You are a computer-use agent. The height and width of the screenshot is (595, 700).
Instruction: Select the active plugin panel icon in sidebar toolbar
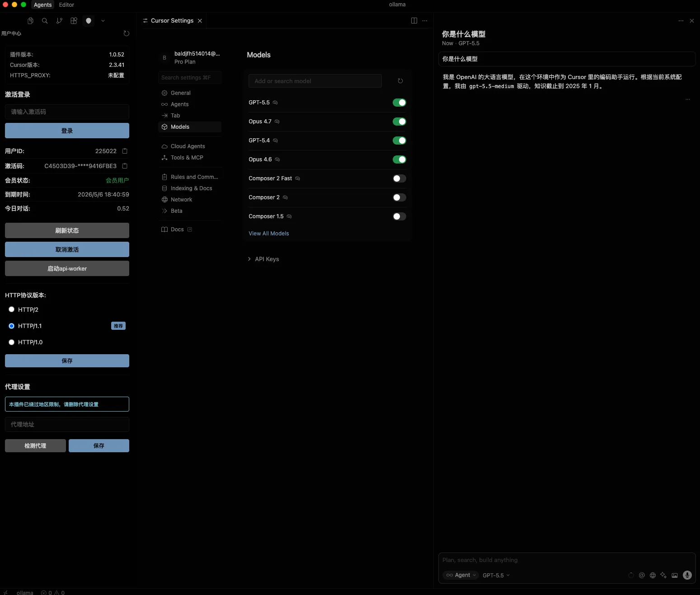89,21
